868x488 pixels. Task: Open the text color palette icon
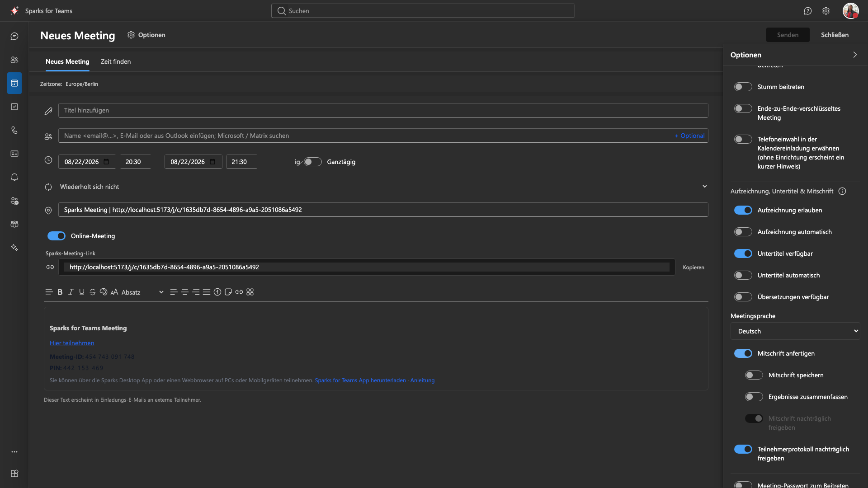click(x=104, y=292)
